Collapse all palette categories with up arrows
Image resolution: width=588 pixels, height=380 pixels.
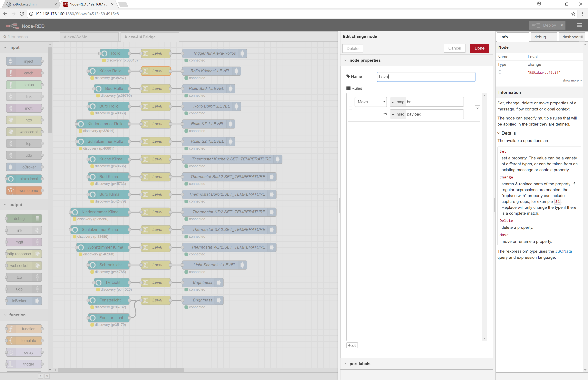41,376
